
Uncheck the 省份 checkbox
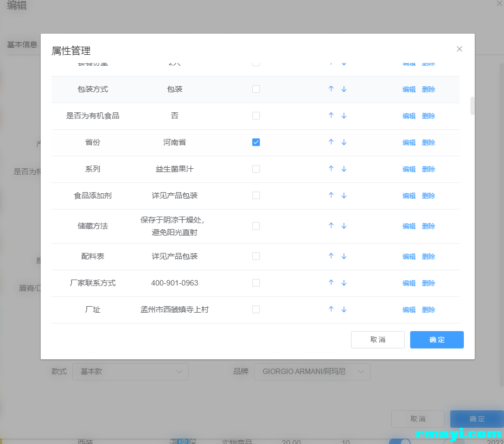pos(256,142)
